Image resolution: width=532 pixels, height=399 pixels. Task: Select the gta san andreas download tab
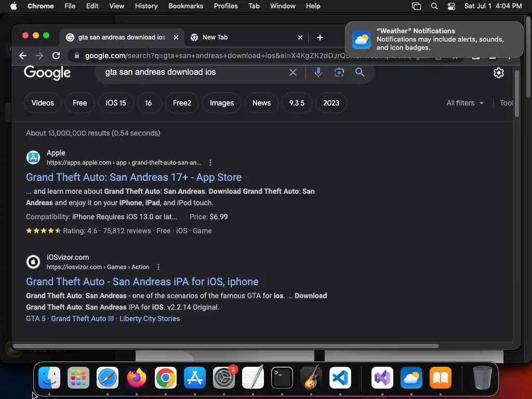tap(122, 37)
